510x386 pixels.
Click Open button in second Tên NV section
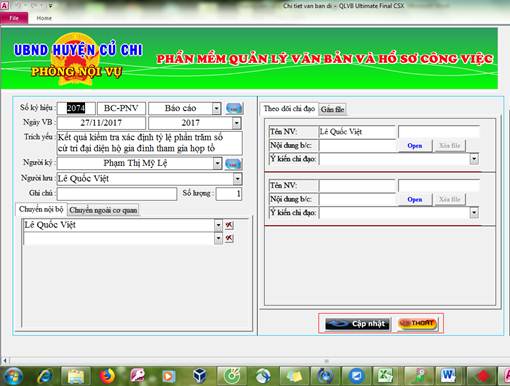click(415, 199)
